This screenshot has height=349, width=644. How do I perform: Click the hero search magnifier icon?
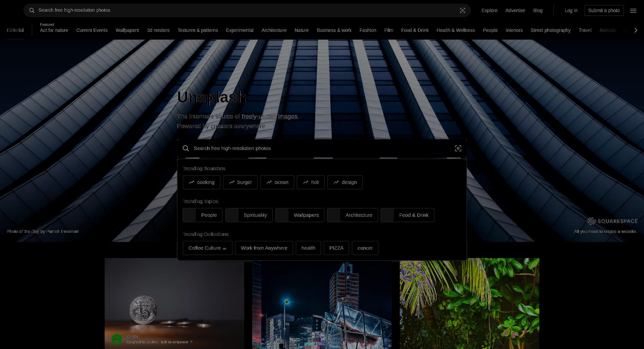coord(186,148)
